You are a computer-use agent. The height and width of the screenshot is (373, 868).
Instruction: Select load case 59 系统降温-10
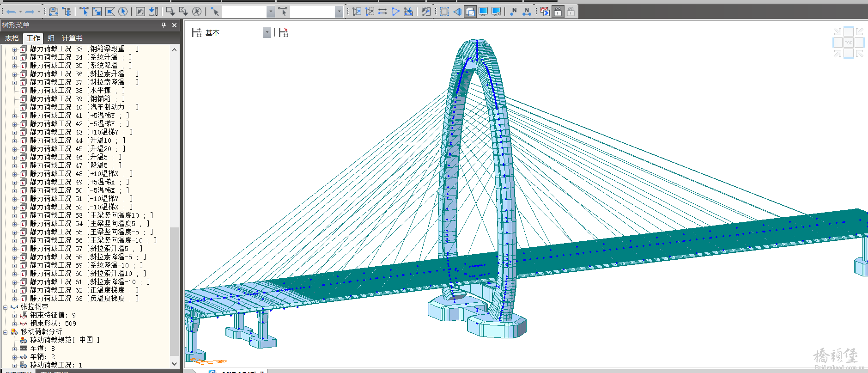(86, 265)
